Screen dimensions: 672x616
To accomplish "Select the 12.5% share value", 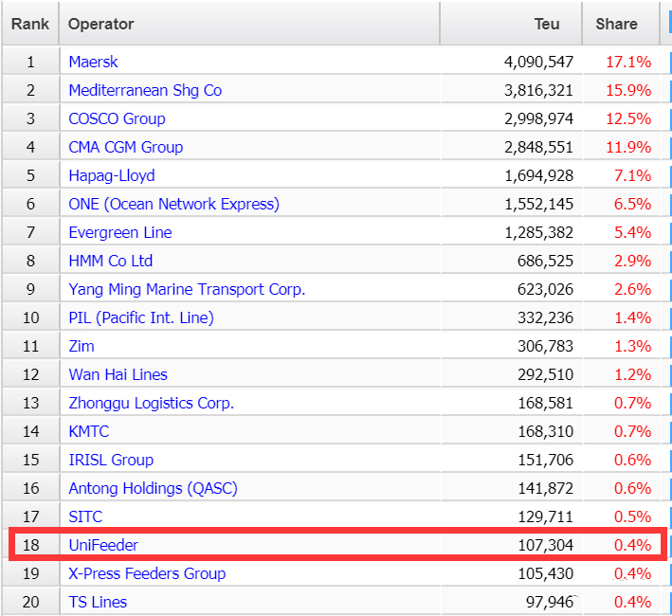I will (628, 118).
